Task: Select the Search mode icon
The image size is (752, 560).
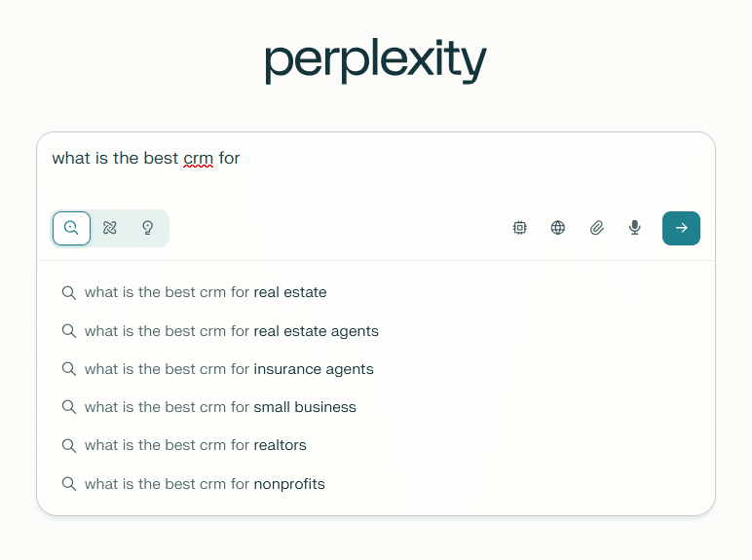Action: 71,228
